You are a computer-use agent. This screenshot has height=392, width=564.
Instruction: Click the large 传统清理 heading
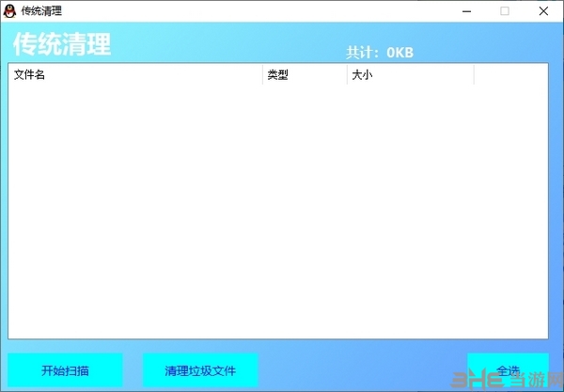pos(62,44)
